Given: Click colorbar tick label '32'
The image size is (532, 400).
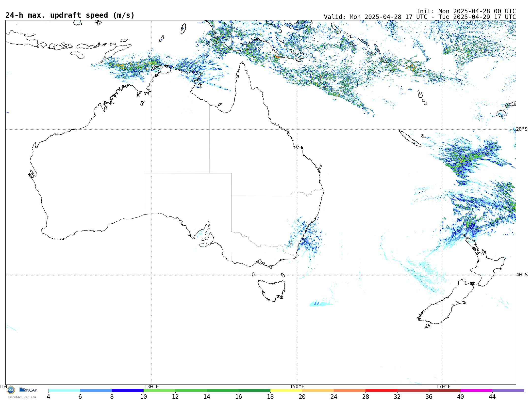Looking at the screenshot, I should 397,397.
